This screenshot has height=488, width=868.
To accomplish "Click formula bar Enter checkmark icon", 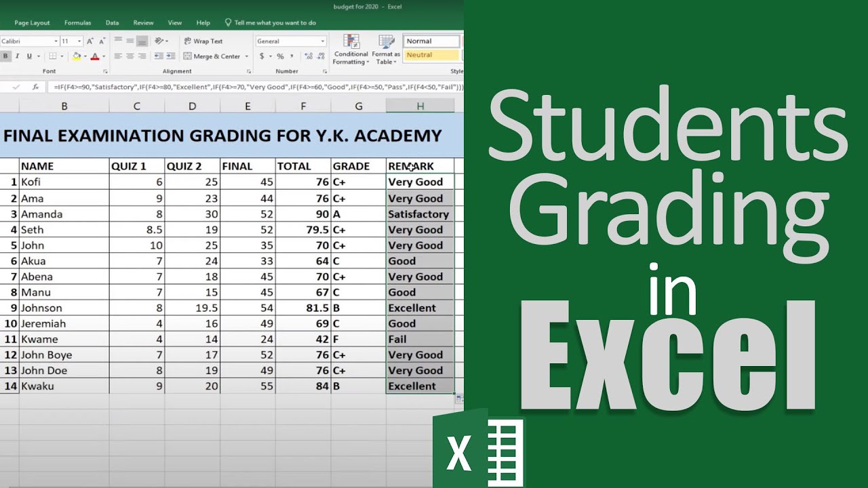I will pos(17,87).
